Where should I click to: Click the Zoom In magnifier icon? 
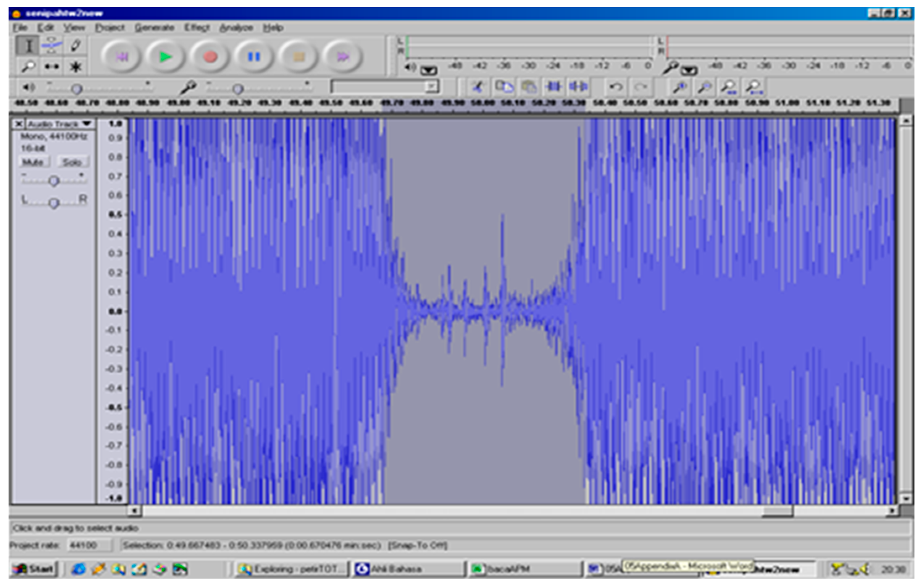[679, 87]
